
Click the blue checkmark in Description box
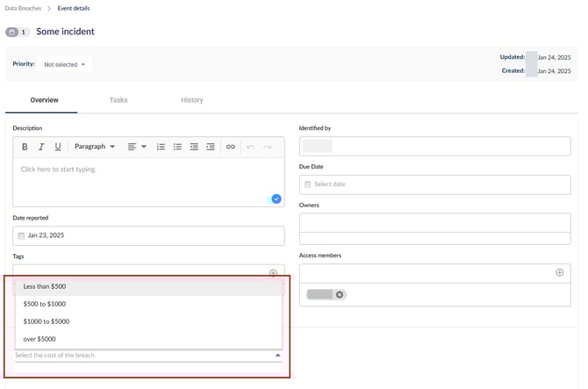pos(276,198)
